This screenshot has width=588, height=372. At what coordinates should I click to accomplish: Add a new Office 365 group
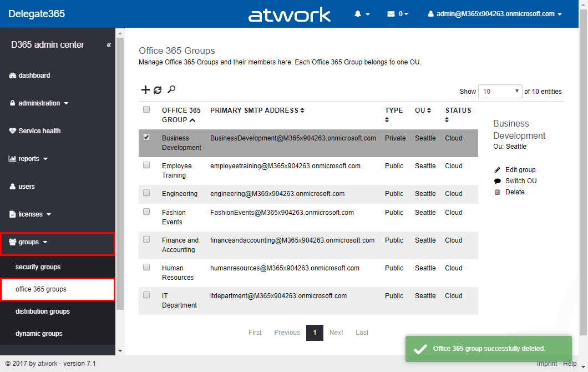145,90
